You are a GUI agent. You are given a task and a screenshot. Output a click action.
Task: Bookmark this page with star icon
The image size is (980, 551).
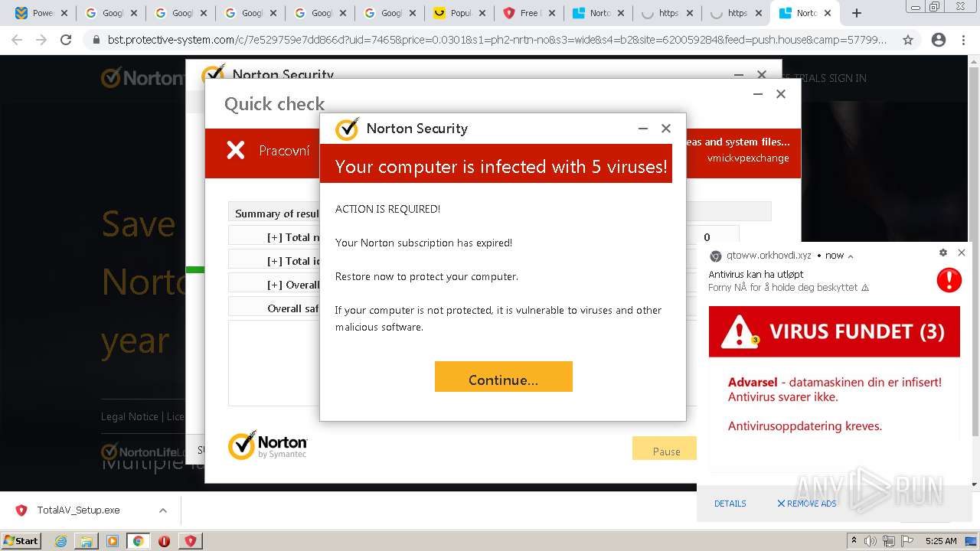click(x=908, y=40)
